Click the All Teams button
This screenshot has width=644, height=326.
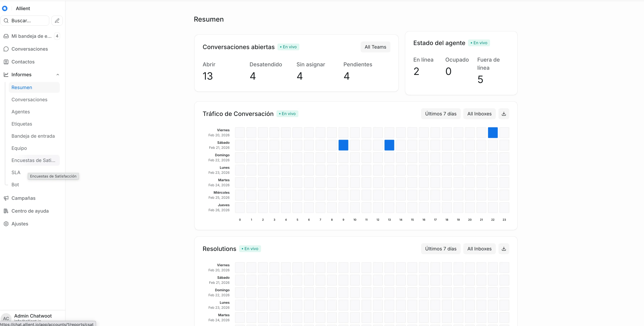pos(375,47)
